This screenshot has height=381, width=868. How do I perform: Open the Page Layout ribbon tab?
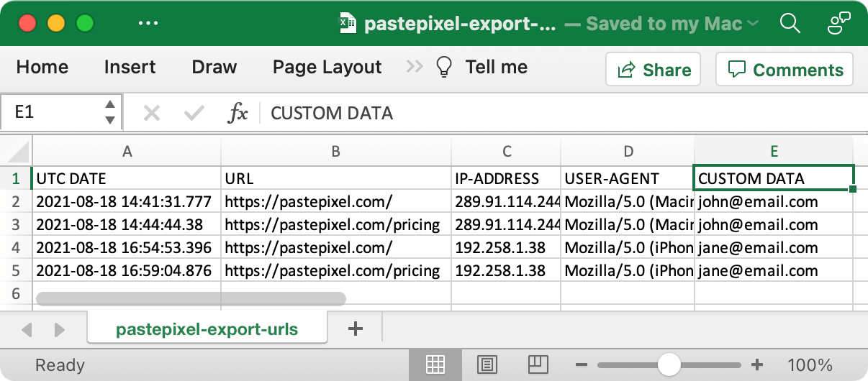(x=327, y=67)
